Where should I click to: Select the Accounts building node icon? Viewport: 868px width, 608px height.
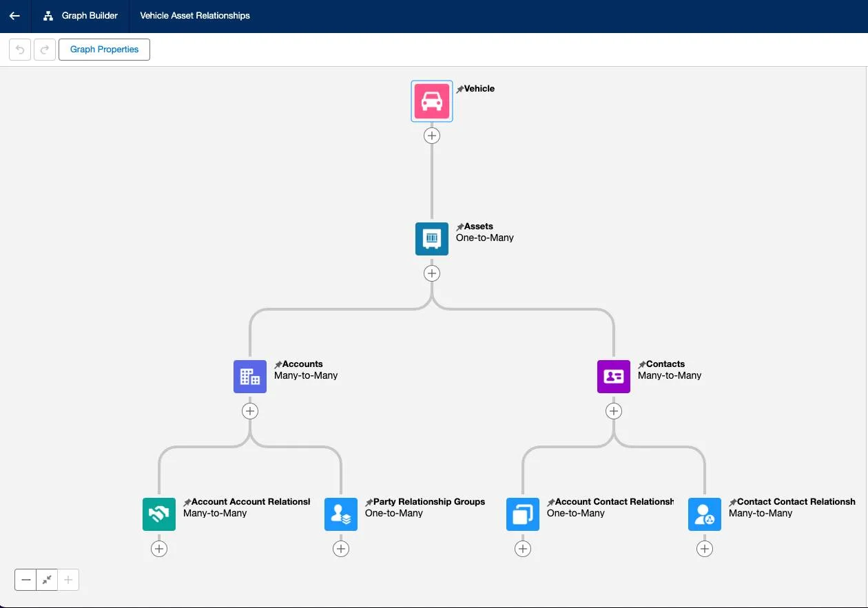(x=250, y=377)
